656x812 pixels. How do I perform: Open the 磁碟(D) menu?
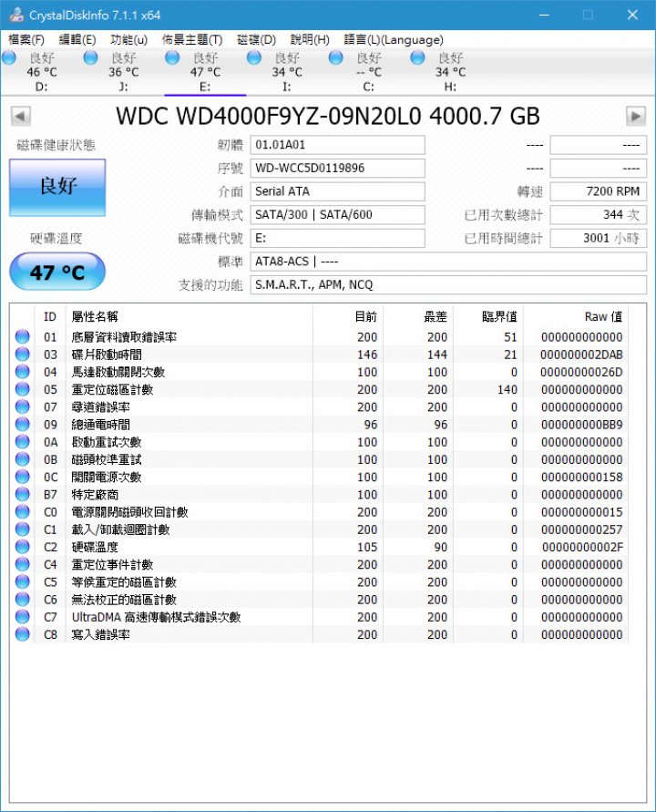[256, 40]
